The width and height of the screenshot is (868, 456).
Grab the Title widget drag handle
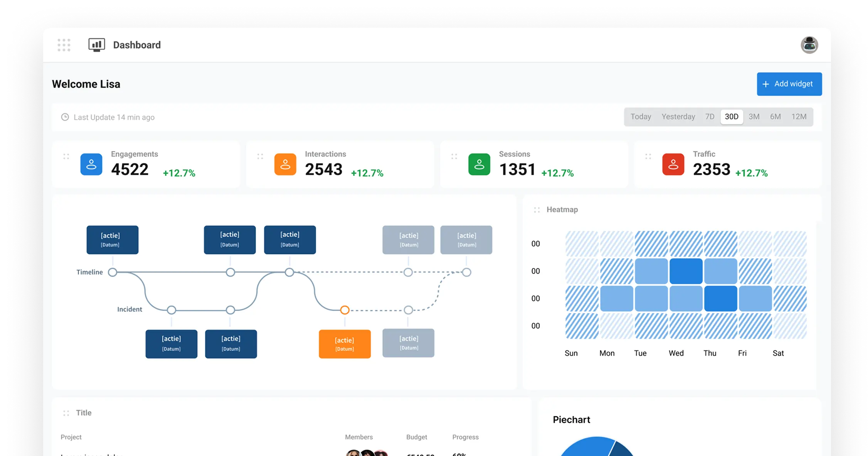point(66,413)
